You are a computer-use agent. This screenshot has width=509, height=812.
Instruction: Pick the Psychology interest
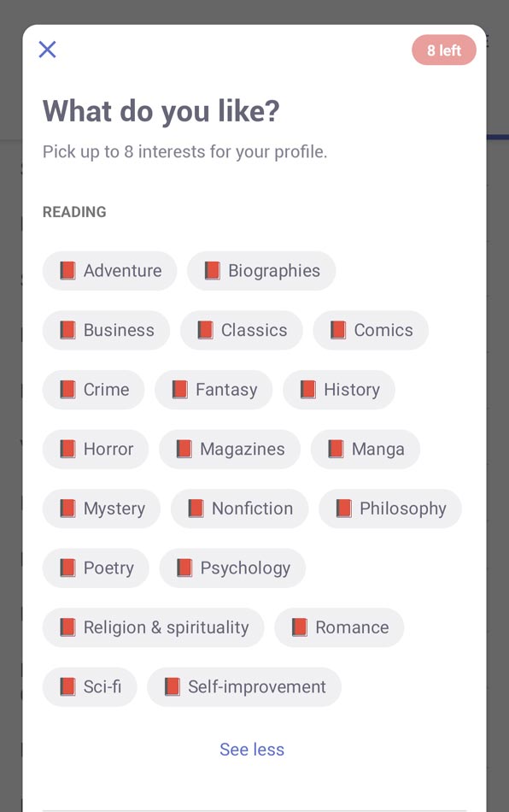pyautogui.click(x=232, y=568)
